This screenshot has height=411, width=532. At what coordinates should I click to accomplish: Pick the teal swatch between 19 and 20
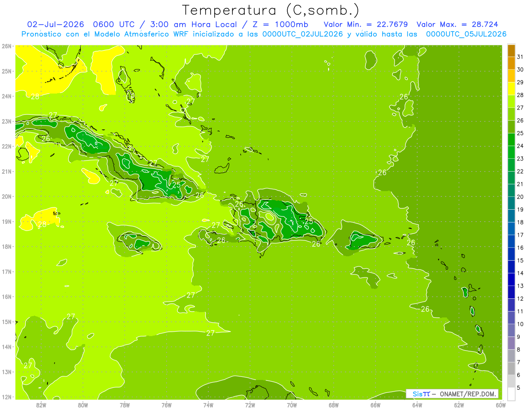coord(511,203)
